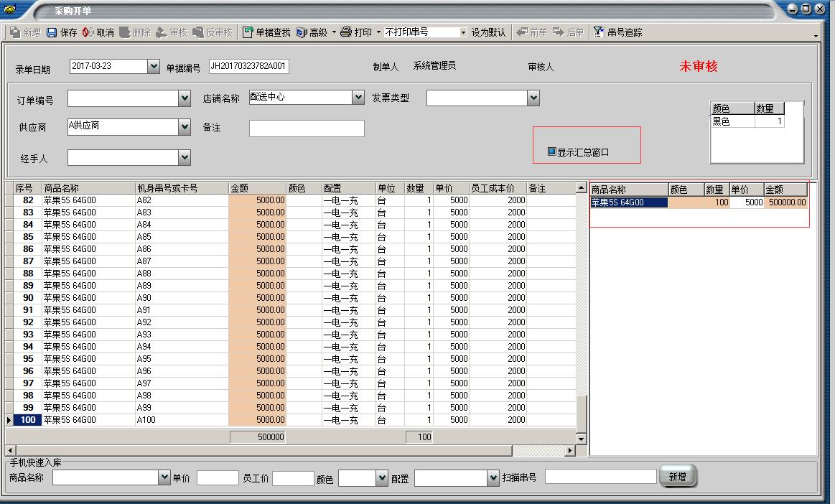Screen dimensions: 835x504
Task: Open the print serial option dropdown
Action: tap(463, 32)
